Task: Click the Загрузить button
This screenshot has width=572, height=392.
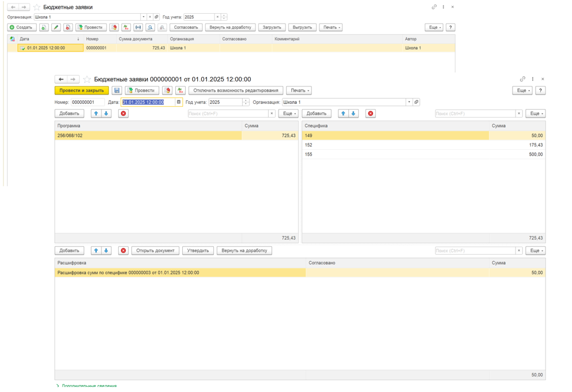Action: [272, 27]
